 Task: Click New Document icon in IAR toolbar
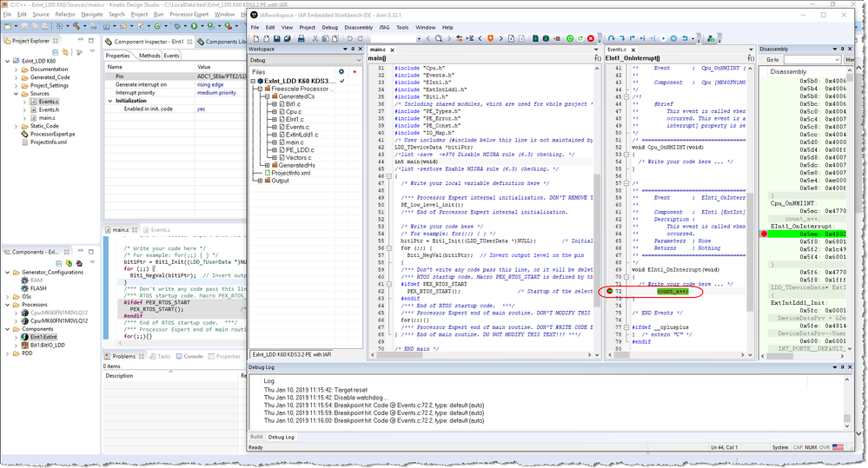[x=255, y=39]
